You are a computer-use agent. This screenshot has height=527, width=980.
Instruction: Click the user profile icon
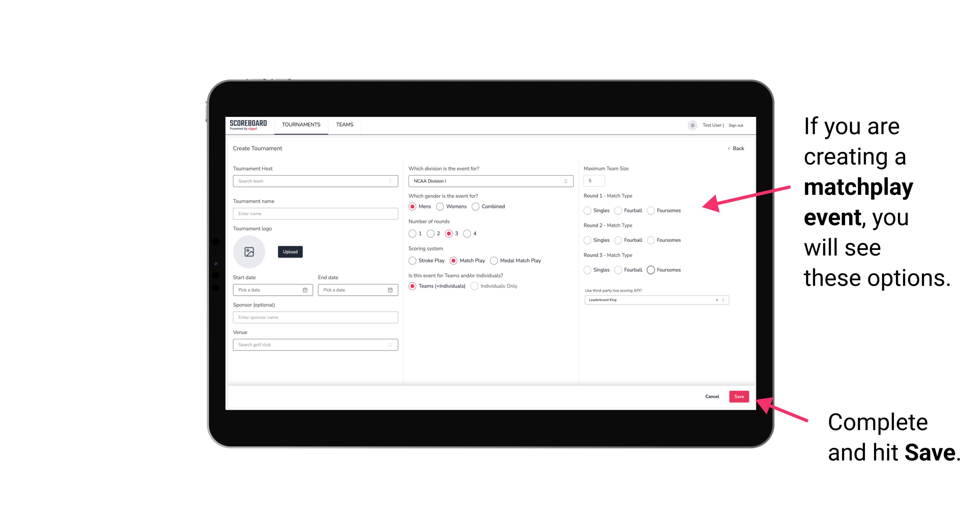(691, 125)
